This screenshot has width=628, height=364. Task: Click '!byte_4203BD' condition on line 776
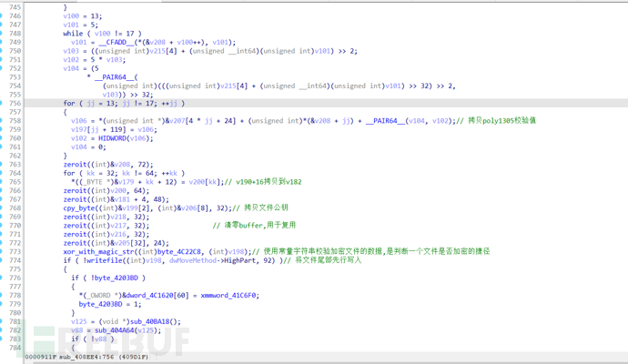114,278
